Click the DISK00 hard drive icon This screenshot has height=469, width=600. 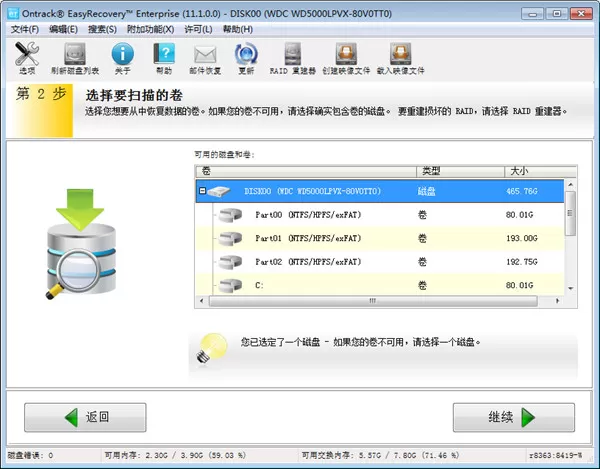[218, 191]
